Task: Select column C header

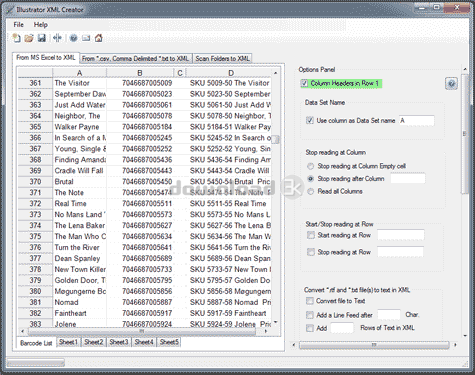Action: [x=180, y=73]
